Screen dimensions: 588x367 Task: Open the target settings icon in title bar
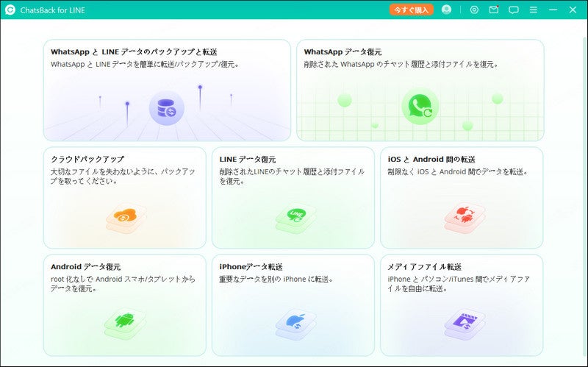pyautogui.click(x=474, y=10)
